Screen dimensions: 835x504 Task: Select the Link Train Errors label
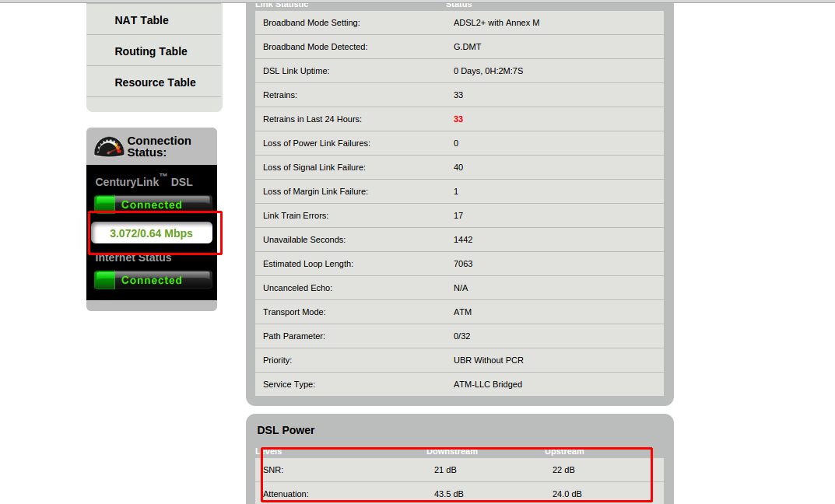(296, 215)
